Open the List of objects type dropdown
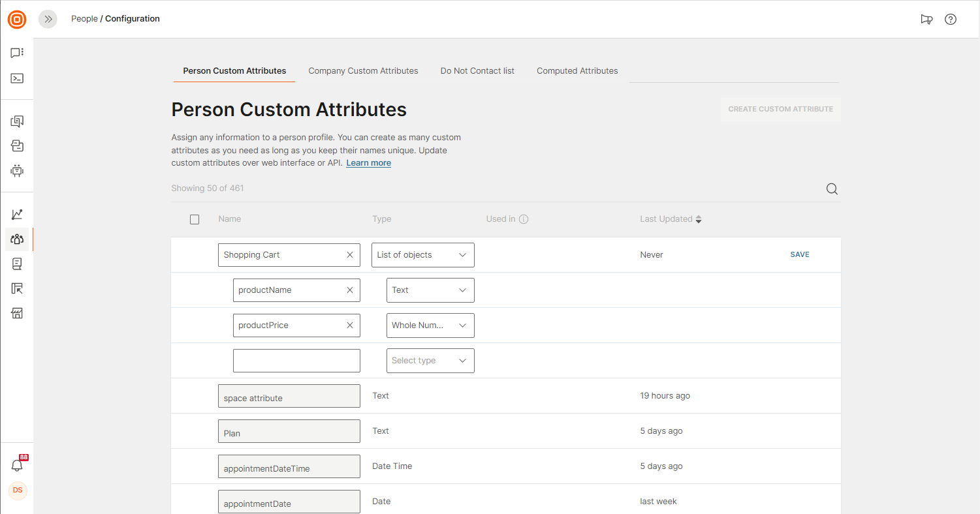This screenshot has width=980, height=514. point(422,255)
